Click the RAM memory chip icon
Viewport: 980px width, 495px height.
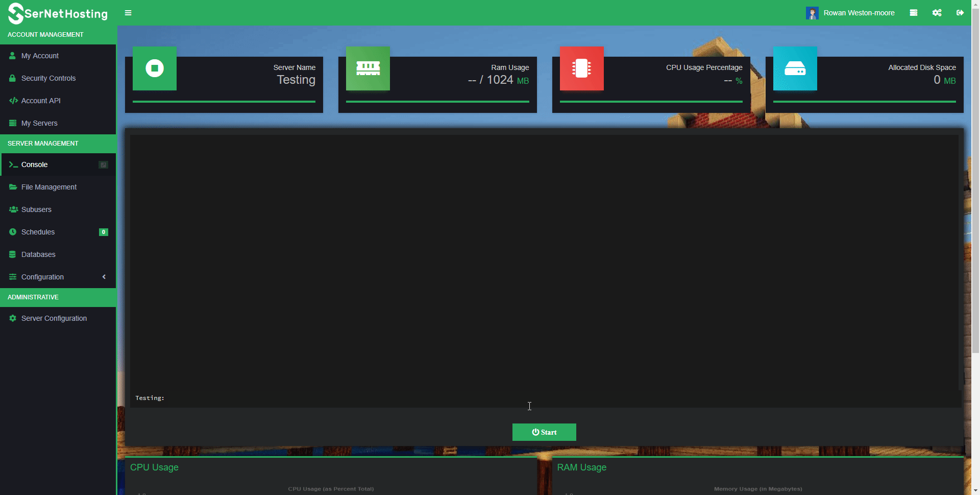pos(367,68)
